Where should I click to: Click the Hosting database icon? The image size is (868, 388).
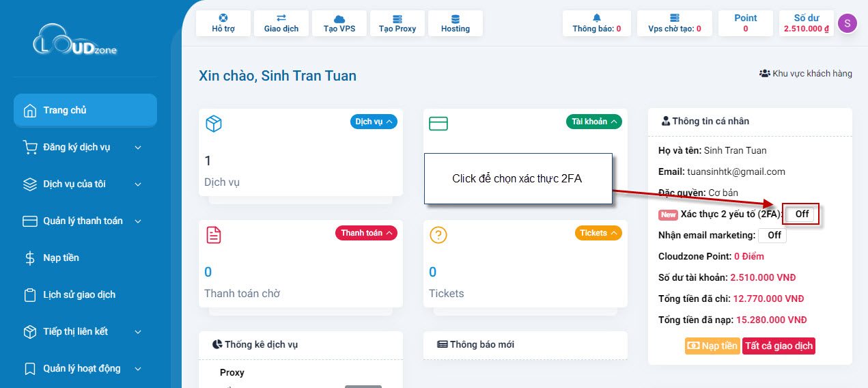456,18
